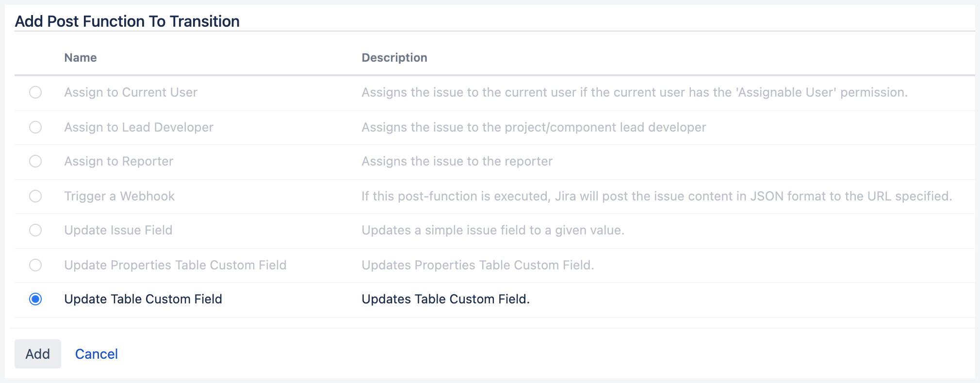Click the Update Issue Field name text

point(118,230)
